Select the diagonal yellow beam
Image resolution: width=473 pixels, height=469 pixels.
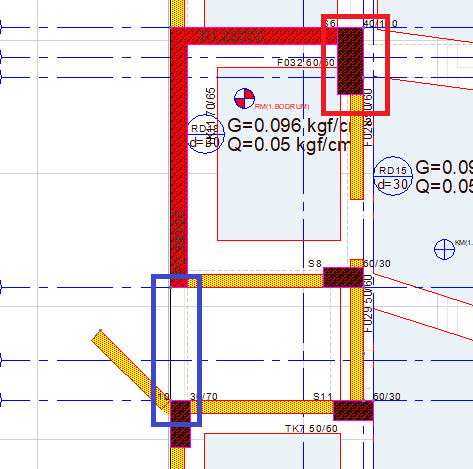(x=131, y=370)
